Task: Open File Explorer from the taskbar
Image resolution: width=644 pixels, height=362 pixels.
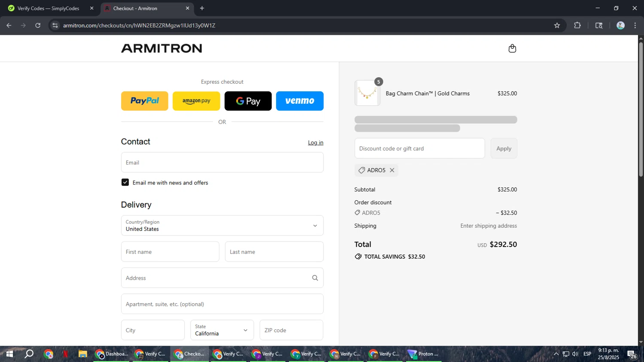Action: pyautogui.click(x=82, y=354)
